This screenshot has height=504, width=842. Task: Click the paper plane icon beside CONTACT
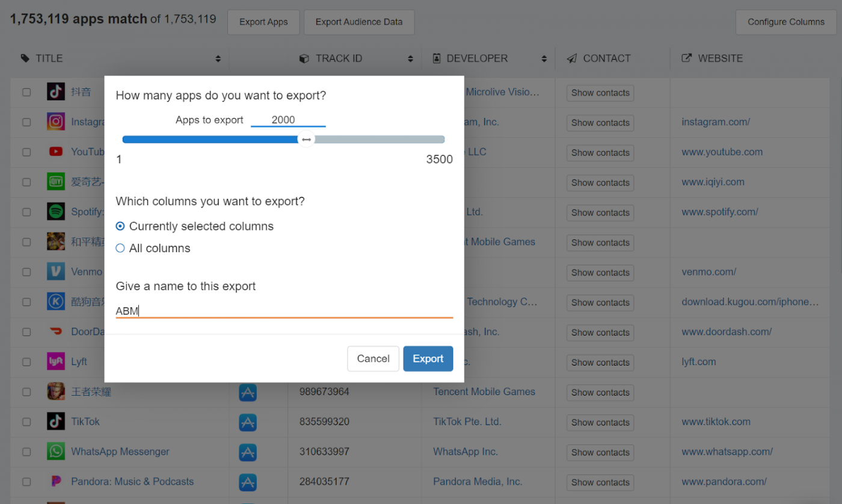coord(571,58)
